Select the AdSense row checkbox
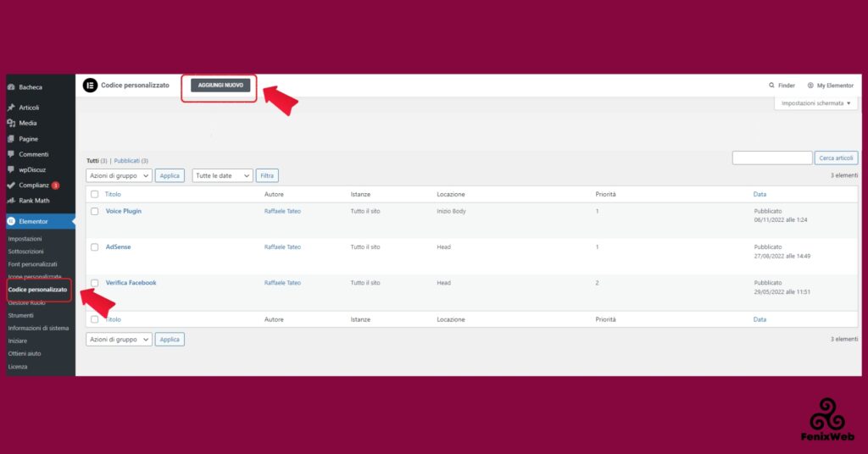Viewport: 868px width, 454px height. [x=95, y=247]
